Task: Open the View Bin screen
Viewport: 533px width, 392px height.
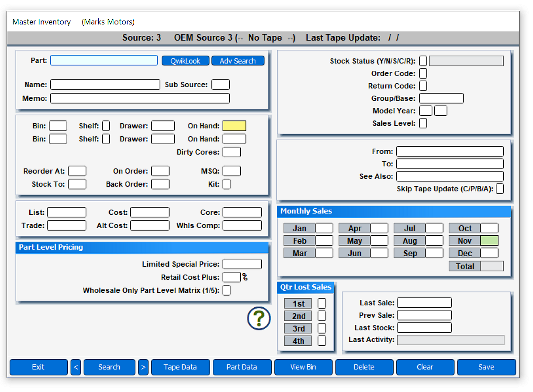Action: pyautogui.click(x=303, y=367)
